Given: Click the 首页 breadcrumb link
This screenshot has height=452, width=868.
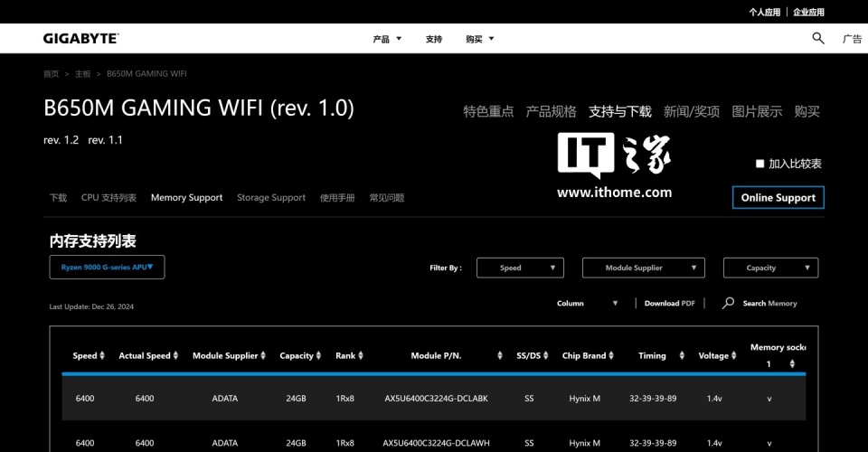Looking at the screenshot, I should (51, 73).
